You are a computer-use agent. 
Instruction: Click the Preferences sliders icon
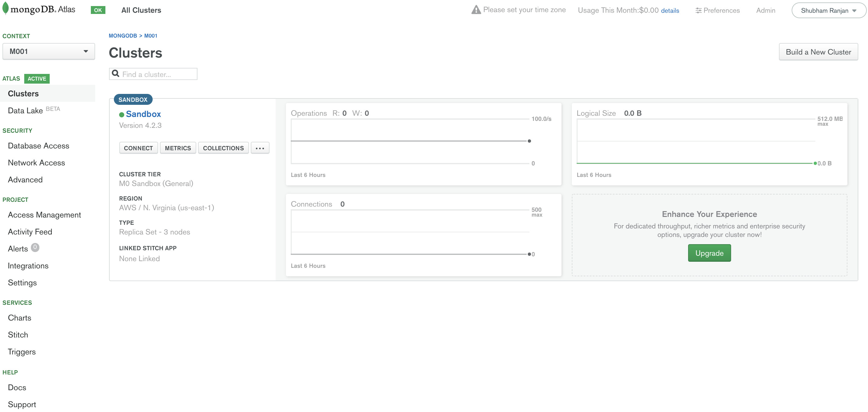698,11
